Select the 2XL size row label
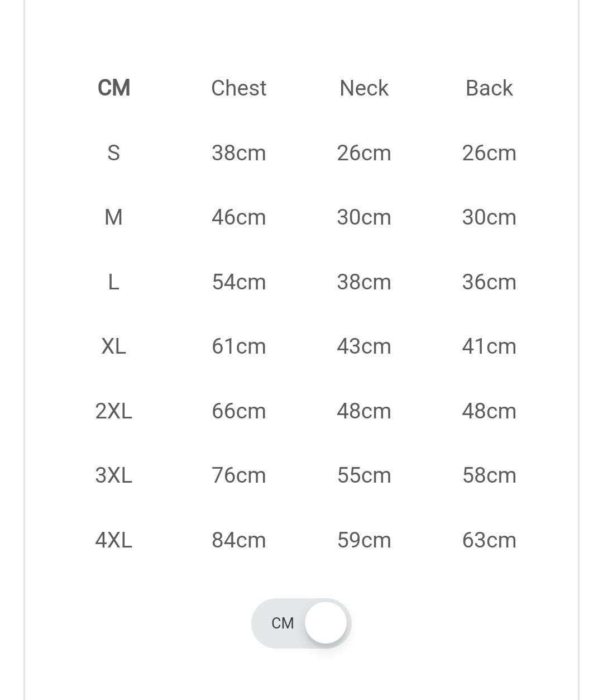This screenshot has height=700, width=603. click(113, 411)
